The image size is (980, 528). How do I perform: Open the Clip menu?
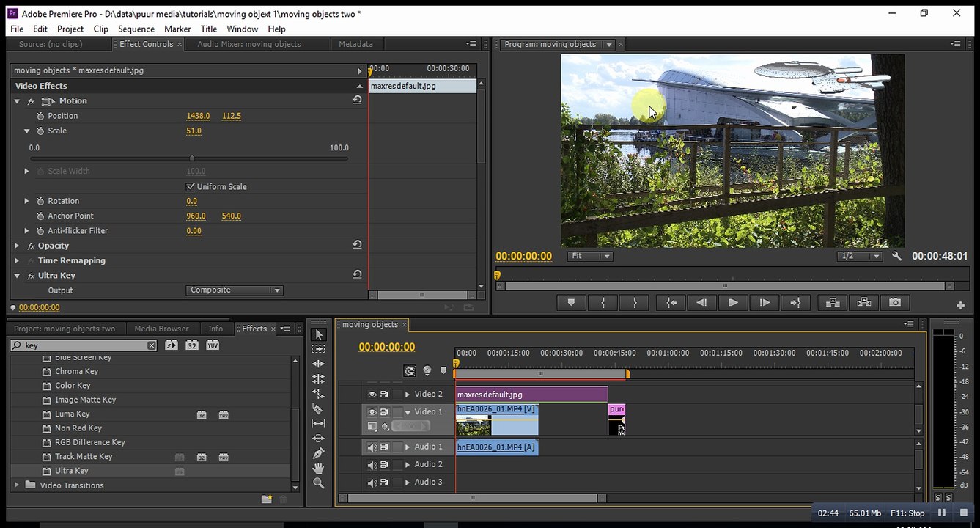tap(101, 29)
